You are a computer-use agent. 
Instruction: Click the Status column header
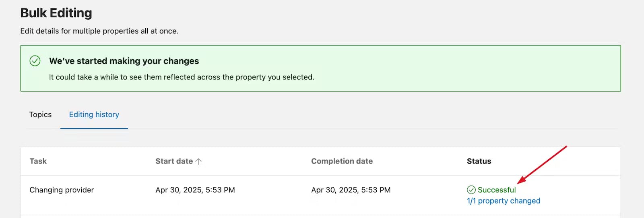[479, 161]
